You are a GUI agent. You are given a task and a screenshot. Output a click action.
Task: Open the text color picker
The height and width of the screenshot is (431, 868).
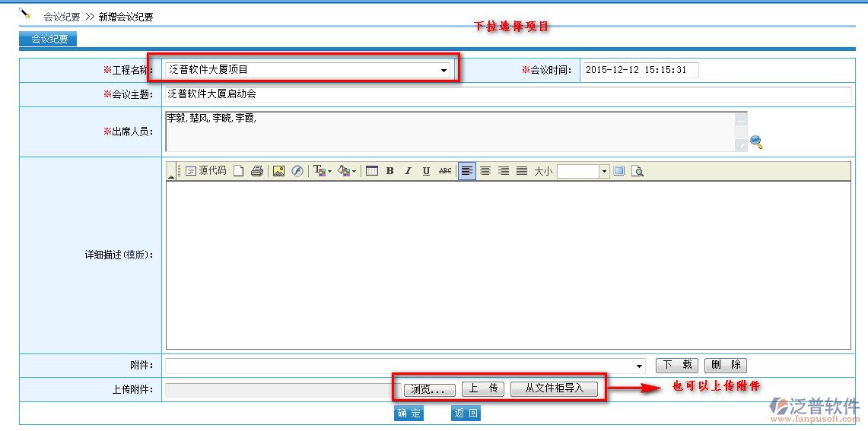[x=321, y=171]
